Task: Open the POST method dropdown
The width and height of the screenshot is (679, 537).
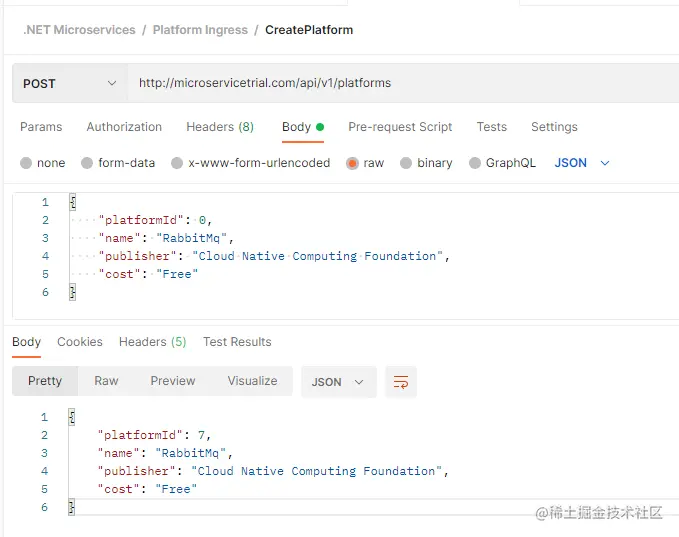Action: coord(70,83)
